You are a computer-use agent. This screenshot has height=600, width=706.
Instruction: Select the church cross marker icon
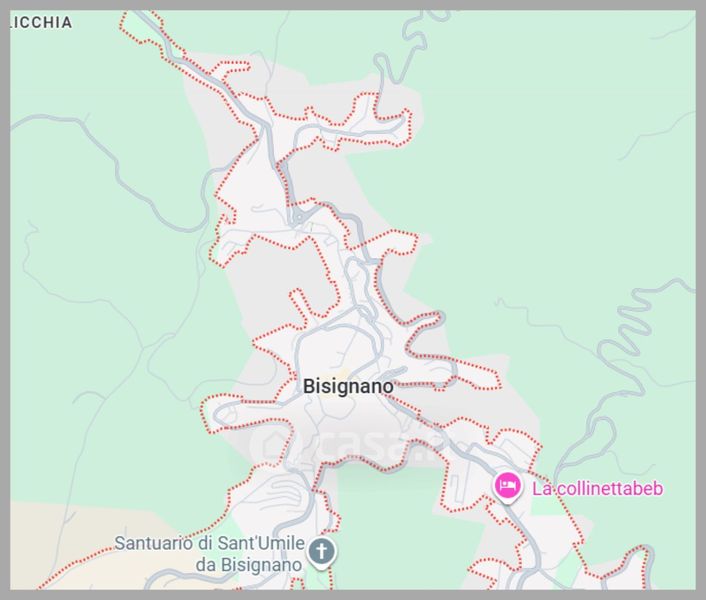321,552
